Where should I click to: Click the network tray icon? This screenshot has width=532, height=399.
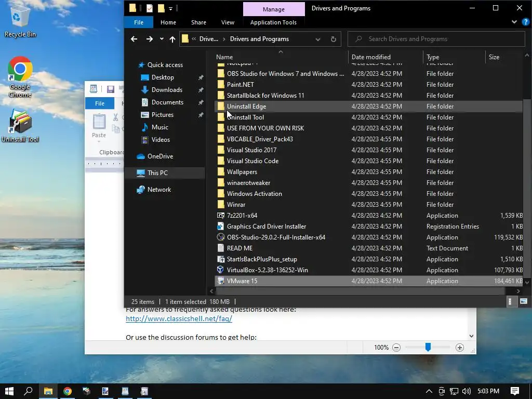pos(454,391)
